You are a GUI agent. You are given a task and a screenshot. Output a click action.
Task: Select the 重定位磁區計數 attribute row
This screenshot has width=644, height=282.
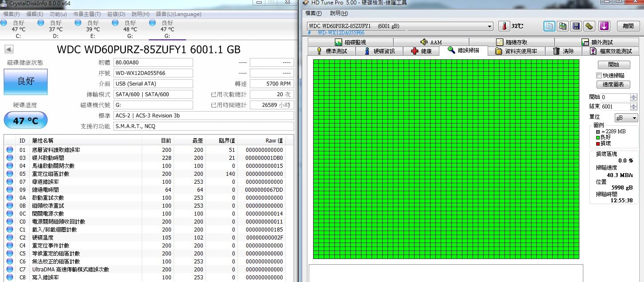[x=148, y=174]
